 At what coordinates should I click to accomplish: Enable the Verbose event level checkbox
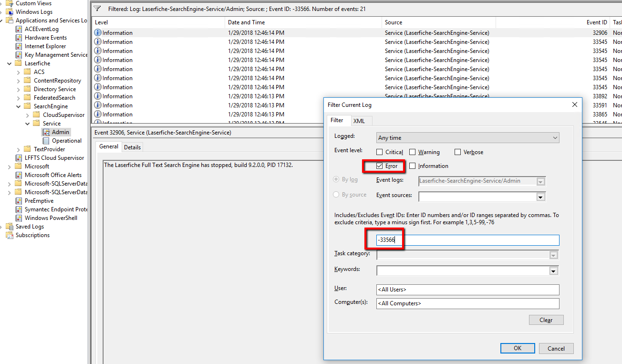[458, 152]
